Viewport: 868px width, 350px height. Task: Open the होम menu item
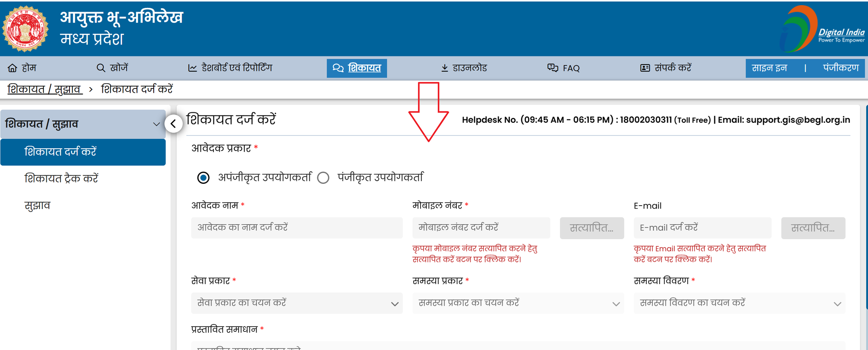pyautogui.click(x=22, y=68)
